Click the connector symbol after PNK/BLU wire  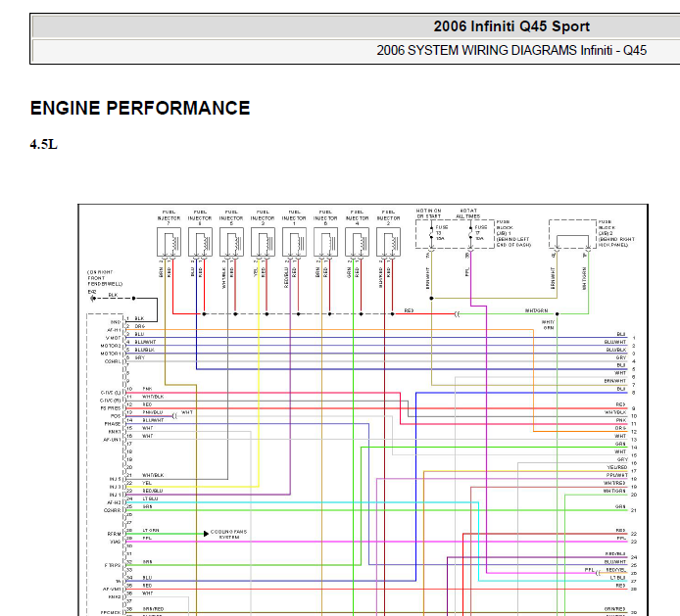tap(174, 416)
